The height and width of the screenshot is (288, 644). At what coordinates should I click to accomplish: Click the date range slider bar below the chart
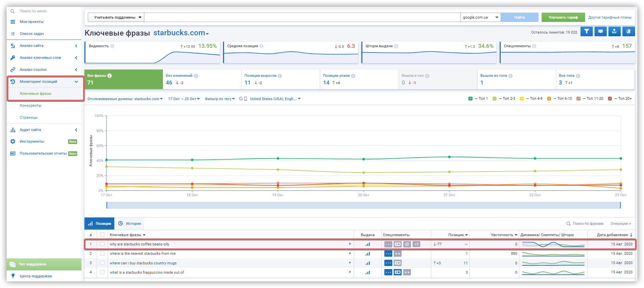(363, 205)
